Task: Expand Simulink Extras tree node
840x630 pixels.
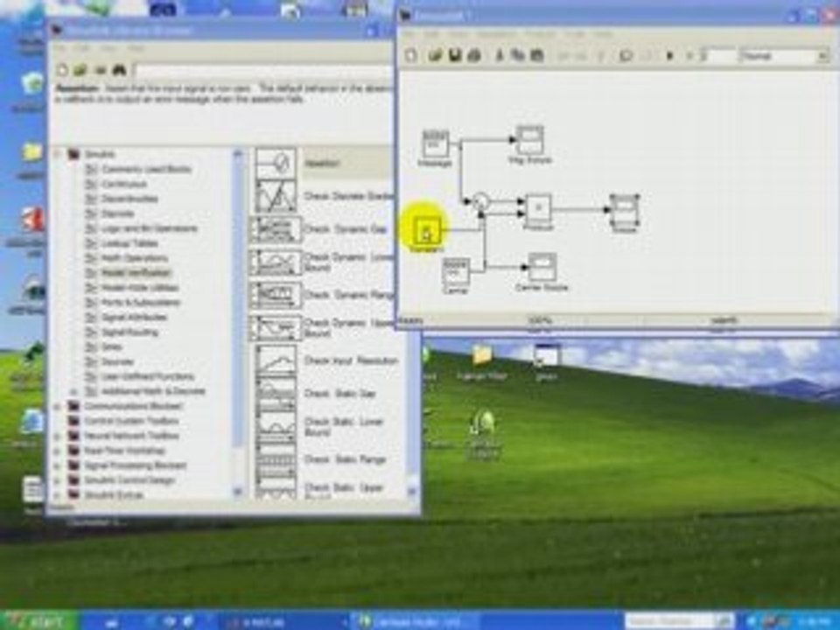Action: (x=57, y=495)
